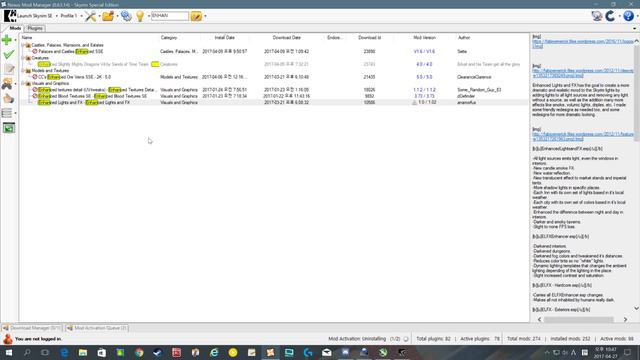Click the change game mode icon
Viewport: 640px width, 360px height.
126,16
